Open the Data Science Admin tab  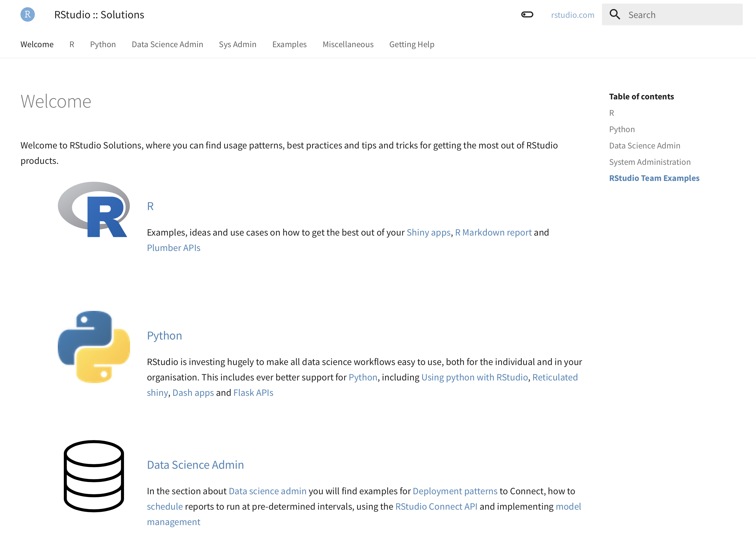pyautogui.click(x=167, y=45)
